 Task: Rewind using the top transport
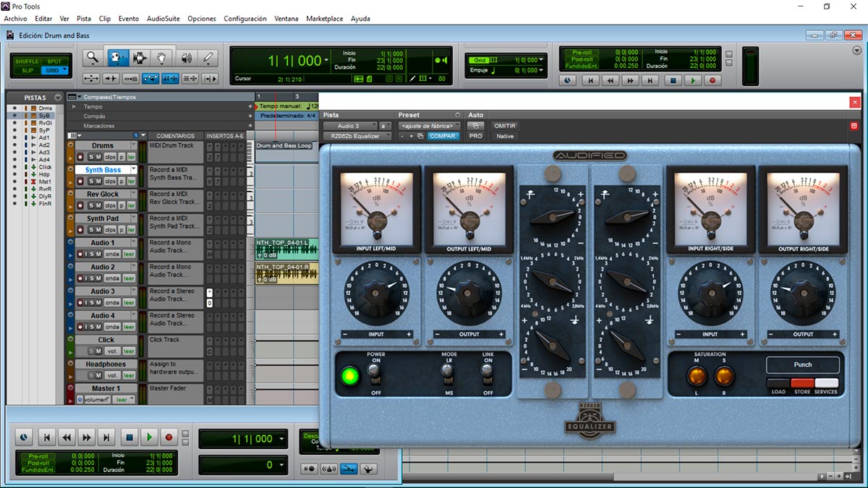pyautogui.click(x=610, y=81)
